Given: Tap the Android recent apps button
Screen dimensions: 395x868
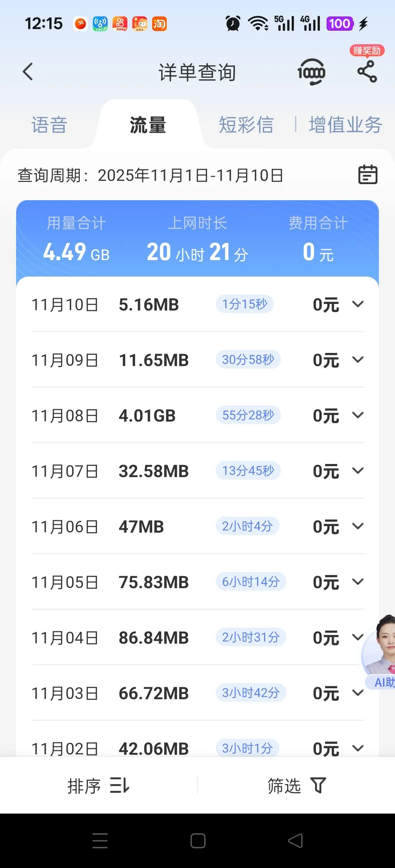Looking at the screenshot, I should [x=100, y=841].
